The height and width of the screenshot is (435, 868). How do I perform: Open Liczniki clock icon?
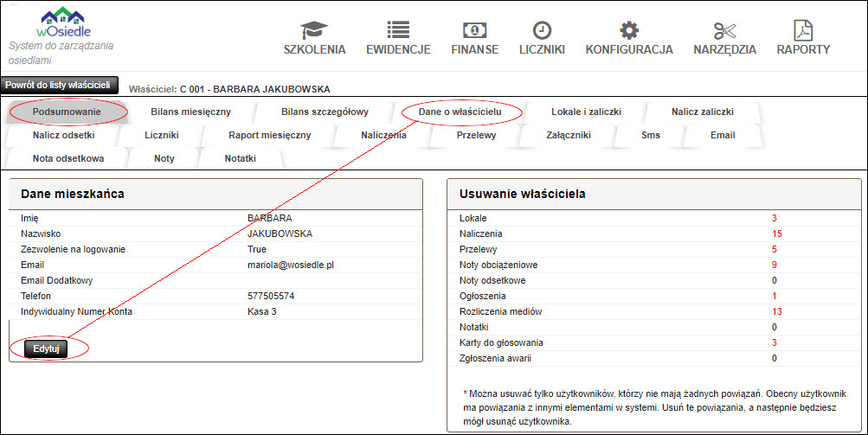pos(542,30)
